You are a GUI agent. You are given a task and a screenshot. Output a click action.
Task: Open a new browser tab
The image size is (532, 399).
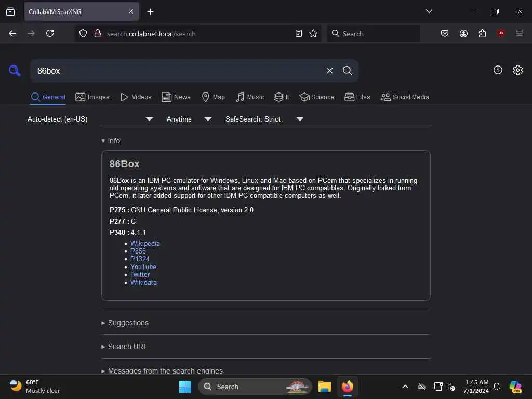click(x=150, y=12)
